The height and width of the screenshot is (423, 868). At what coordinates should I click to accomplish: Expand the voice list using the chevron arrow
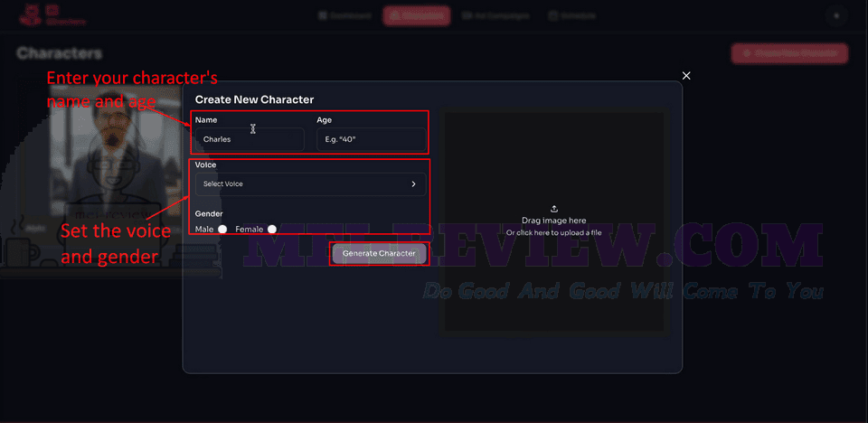pos(413,183)
